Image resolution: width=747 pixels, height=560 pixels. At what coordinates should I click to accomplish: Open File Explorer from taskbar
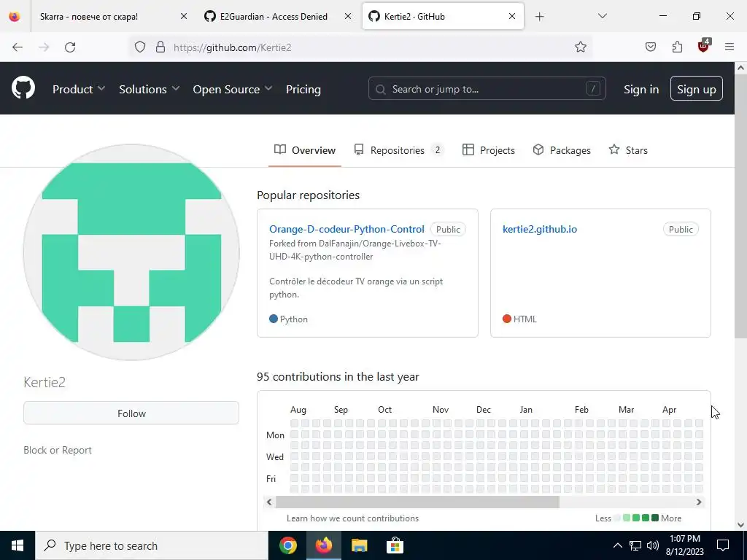click(359, 545)
